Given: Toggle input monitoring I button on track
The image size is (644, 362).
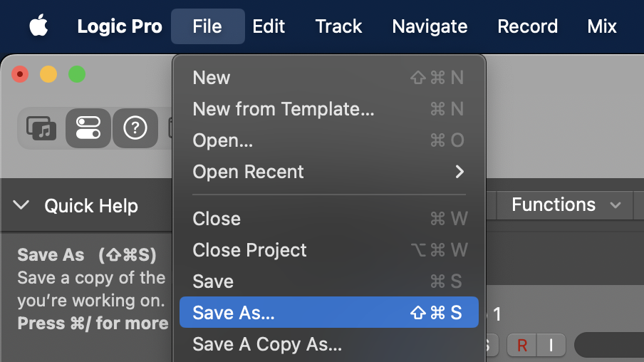Looking at the screenshot, I should [551, 346].
